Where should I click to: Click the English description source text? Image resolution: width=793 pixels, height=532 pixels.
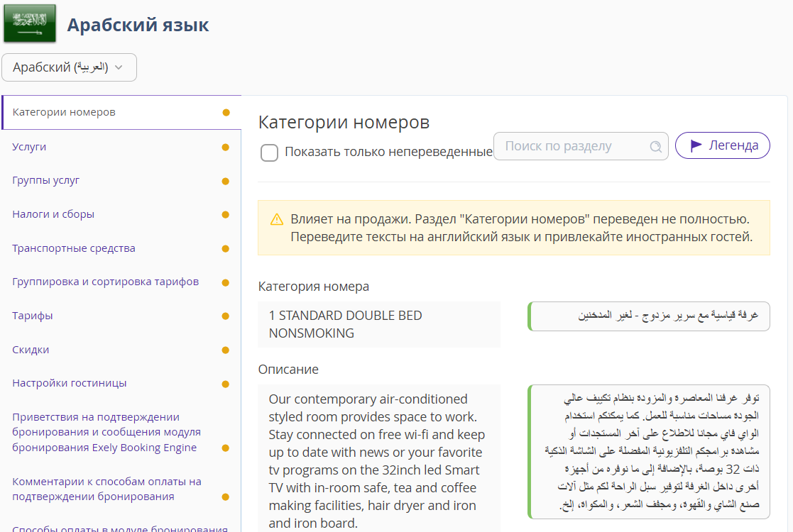click(x=377, y=461)
